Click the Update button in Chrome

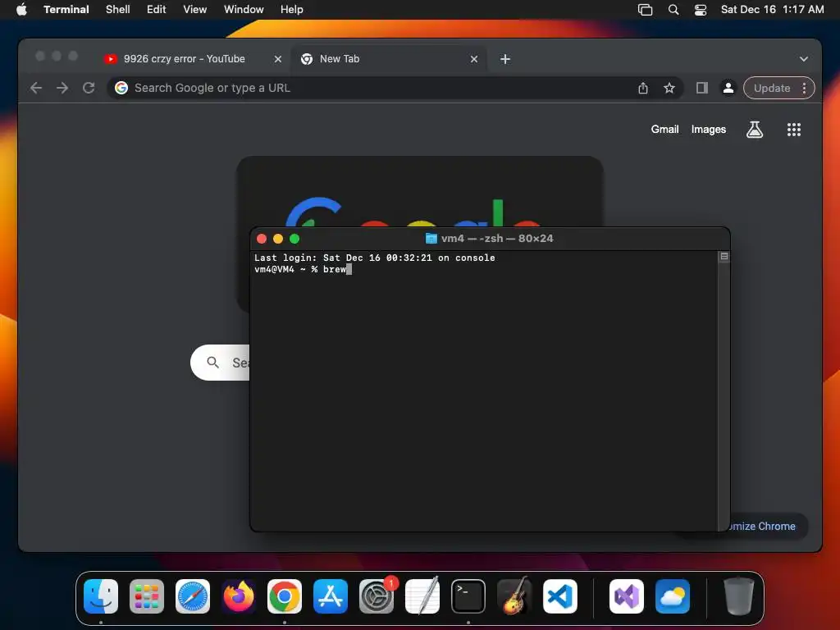point(772,88)
